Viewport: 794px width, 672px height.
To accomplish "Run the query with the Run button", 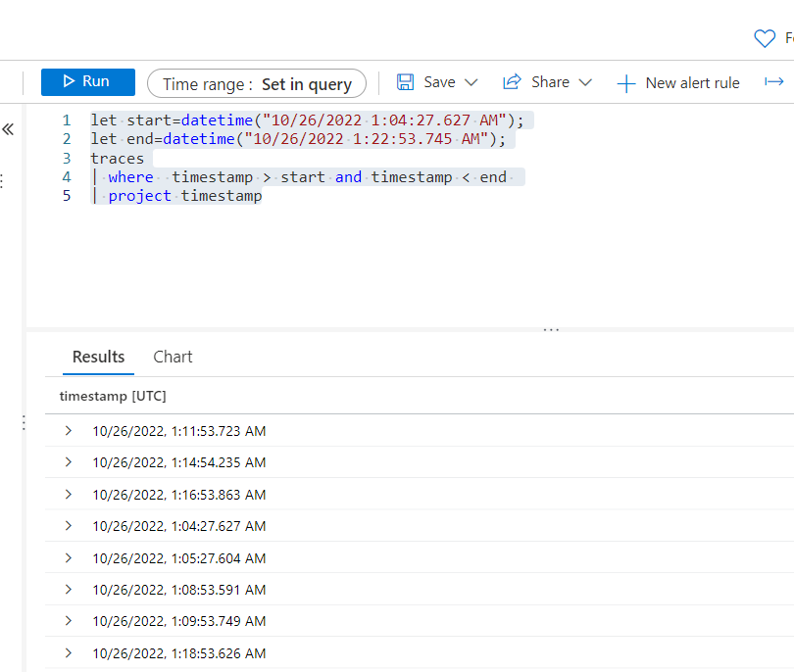I will point(87,82).
